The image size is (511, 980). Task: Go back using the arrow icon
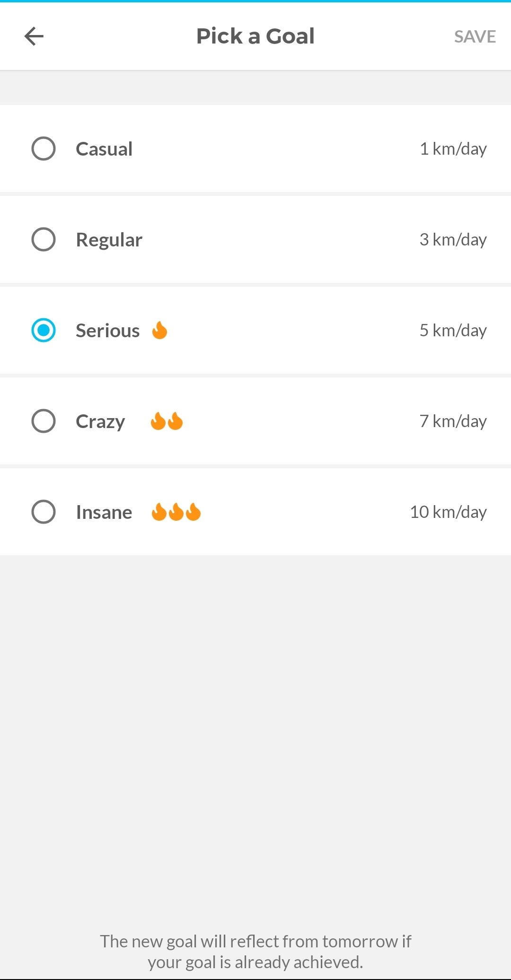coord(34,36)
